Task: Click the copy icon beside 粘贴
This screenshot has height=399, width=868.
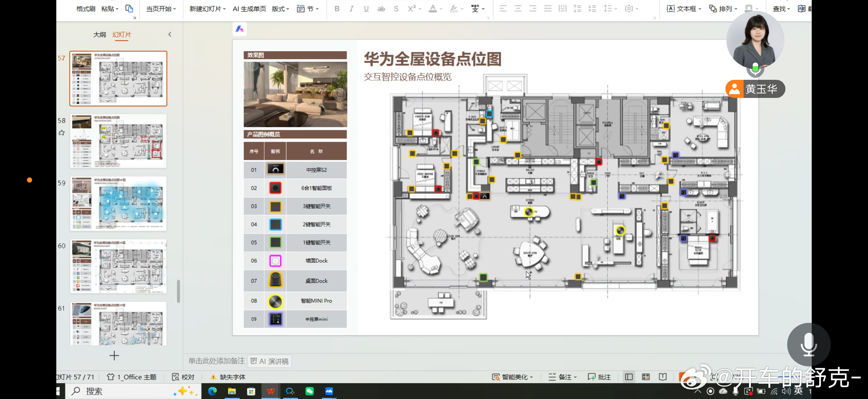Action: 129,9
